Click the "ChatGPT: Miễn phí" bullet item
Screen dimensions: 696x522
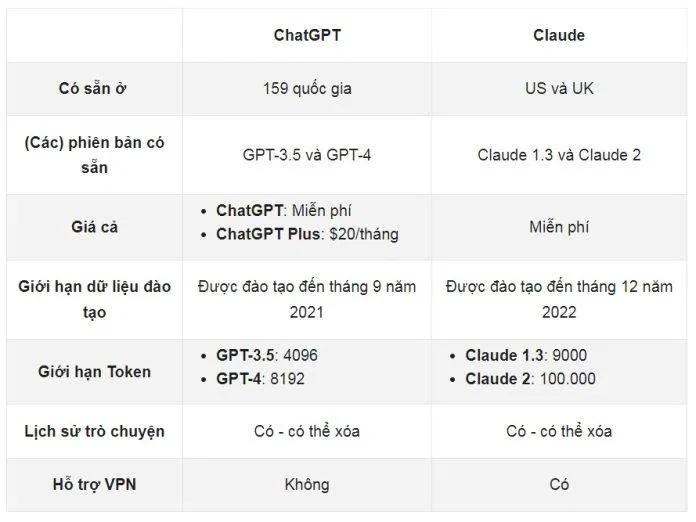(283, 210)
